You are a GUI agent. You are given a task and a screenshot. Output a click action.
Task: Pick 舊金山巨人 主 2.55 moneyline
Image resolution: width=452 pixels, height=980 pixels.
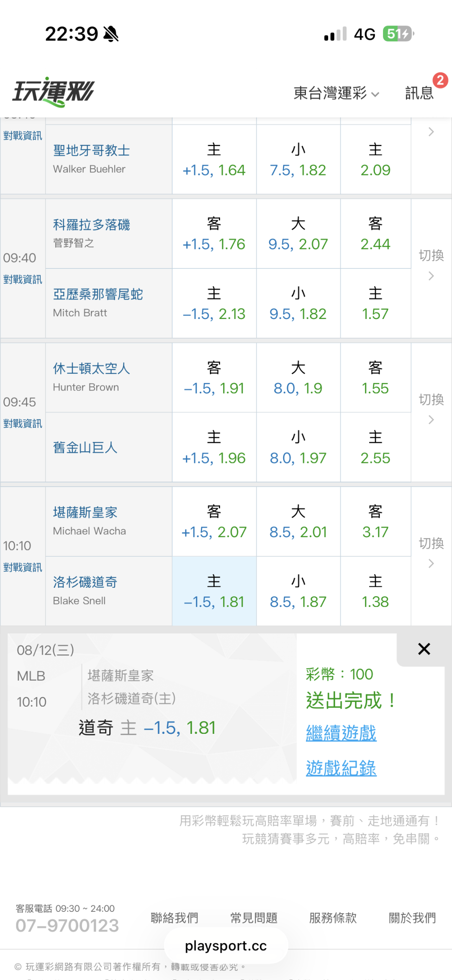[375, 448]
